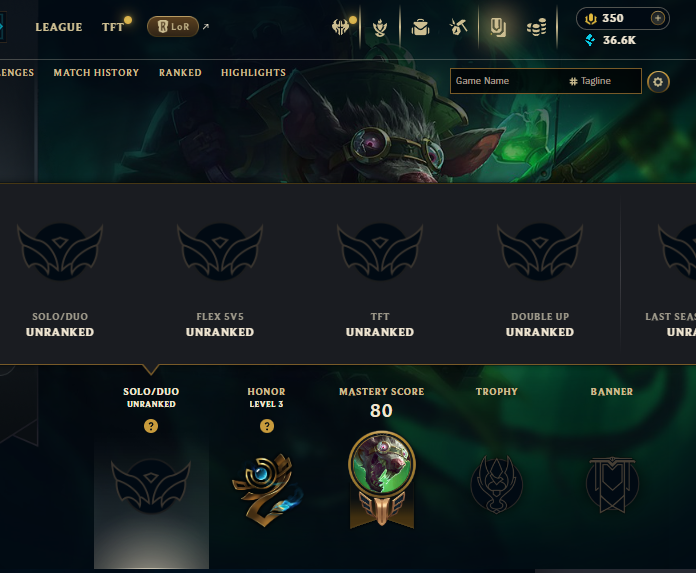Click the plus icon to purchase RP
The width and height of the screenshot is (696, 573).
click(x=657, y=18)
